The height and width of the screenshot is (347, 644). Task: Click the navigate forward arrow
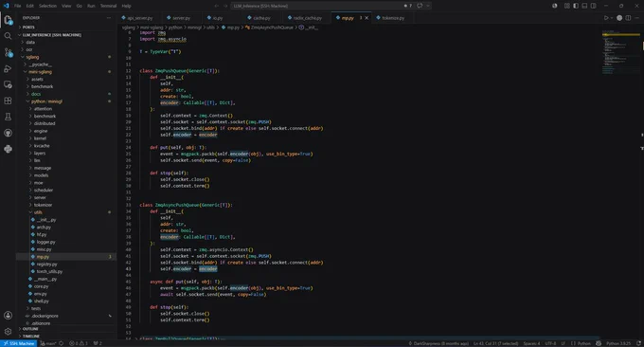click(225, 6)
